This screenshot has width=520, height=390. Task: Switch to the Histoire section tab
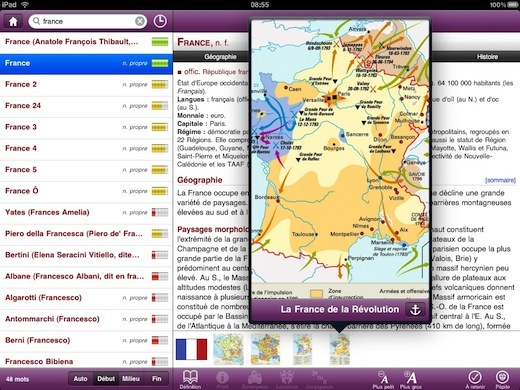[487, 57]
